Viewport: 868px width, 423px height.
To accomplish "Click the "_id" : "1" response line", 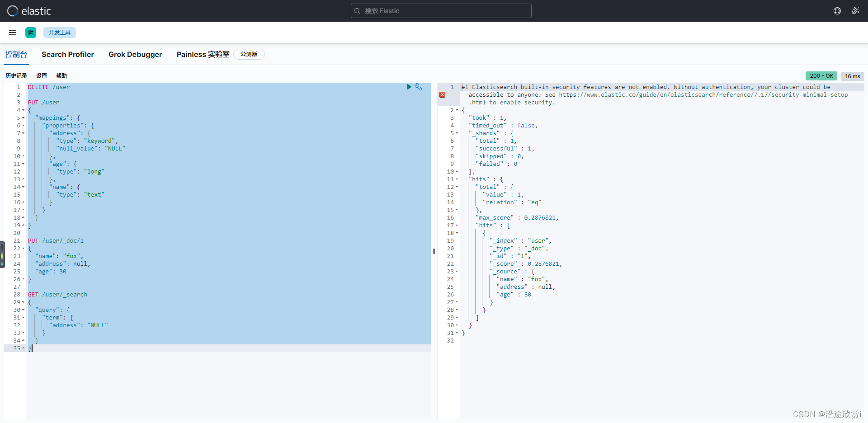I will pyautogui.click(x=510, y=256).
